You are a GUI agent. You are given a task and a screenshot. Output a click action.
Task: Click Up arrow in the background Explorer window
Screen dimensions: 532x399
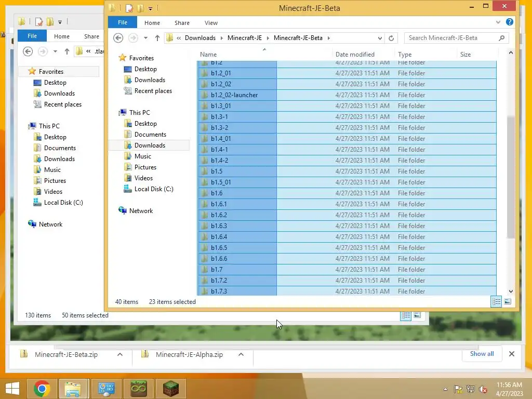tap(67, 51)
